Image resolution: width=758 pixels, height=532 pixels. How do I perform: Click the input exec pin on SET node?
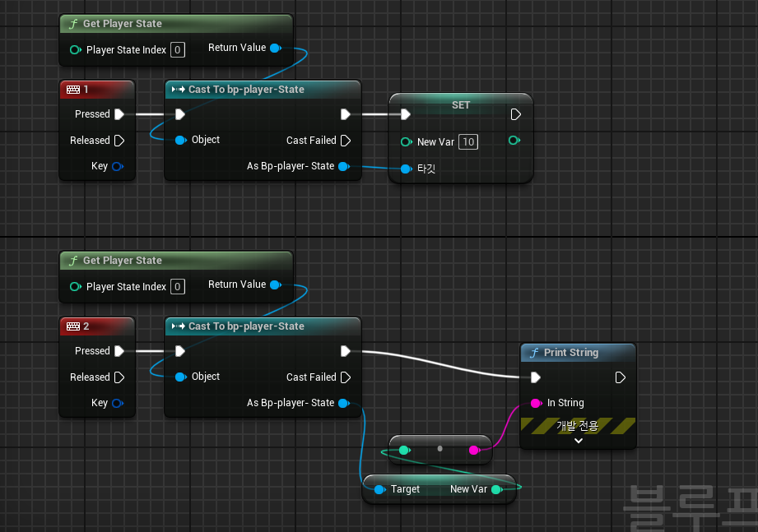click(406, 114)
